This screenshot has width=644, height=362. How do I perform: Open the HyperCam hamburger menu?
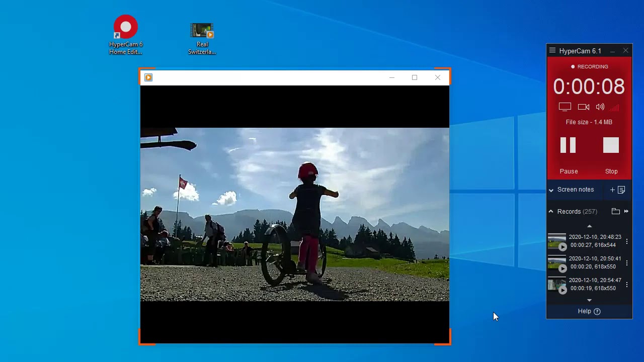(x=552, y=50)
